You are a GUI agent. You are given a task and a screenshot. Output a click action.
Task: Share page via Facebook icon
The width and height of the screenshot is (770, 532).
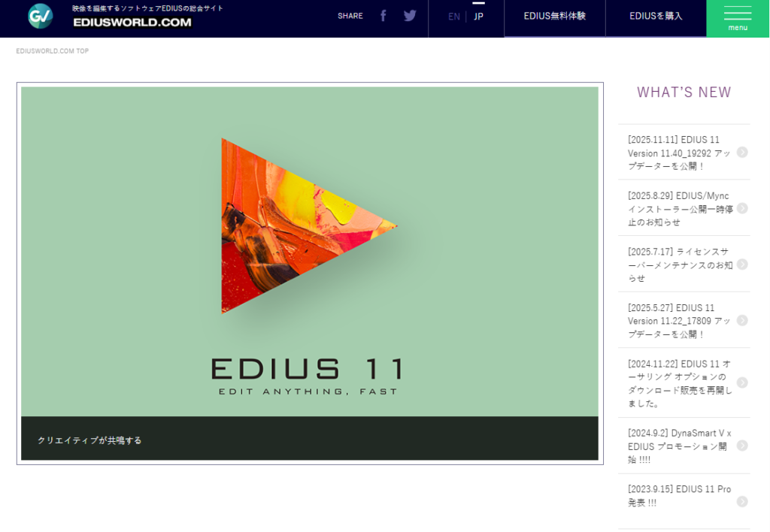pos(383,16)
